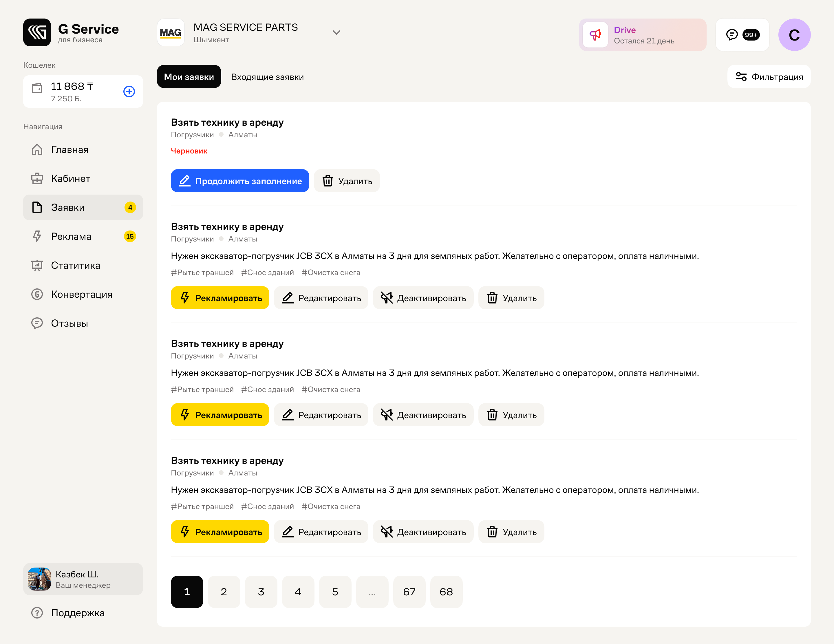Go to Главная in the navigation
This screenshot has width=834, height=644.
83,150
